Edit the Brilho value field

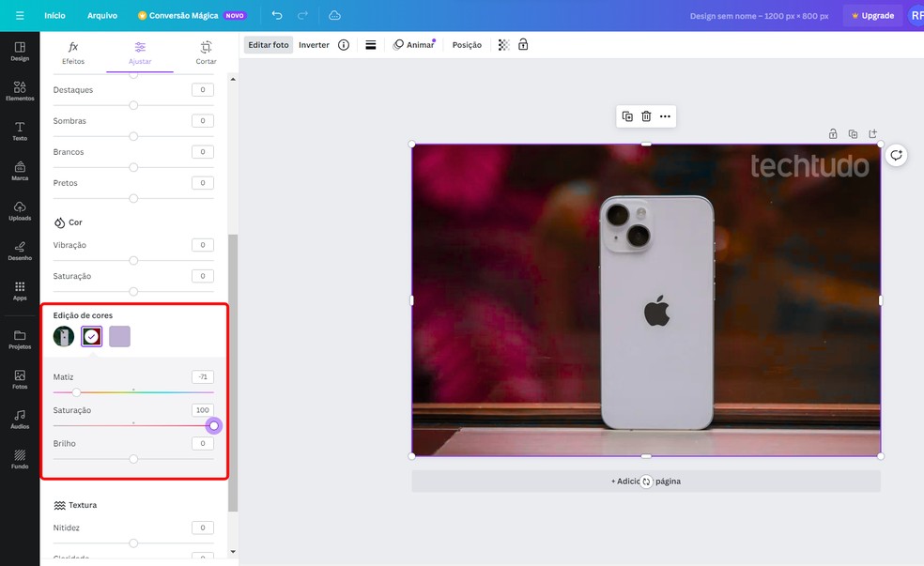coord(203,443)
